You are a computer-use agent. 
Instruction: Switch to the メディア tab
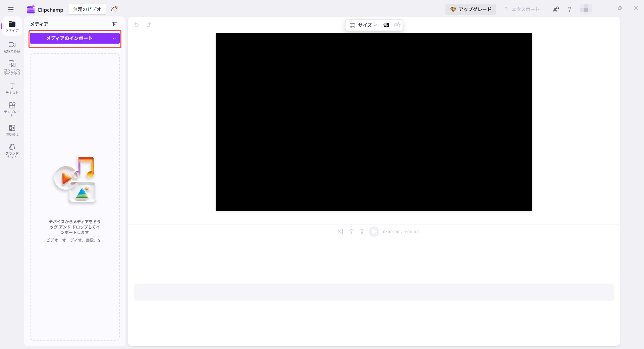click(x=12, y=27)
